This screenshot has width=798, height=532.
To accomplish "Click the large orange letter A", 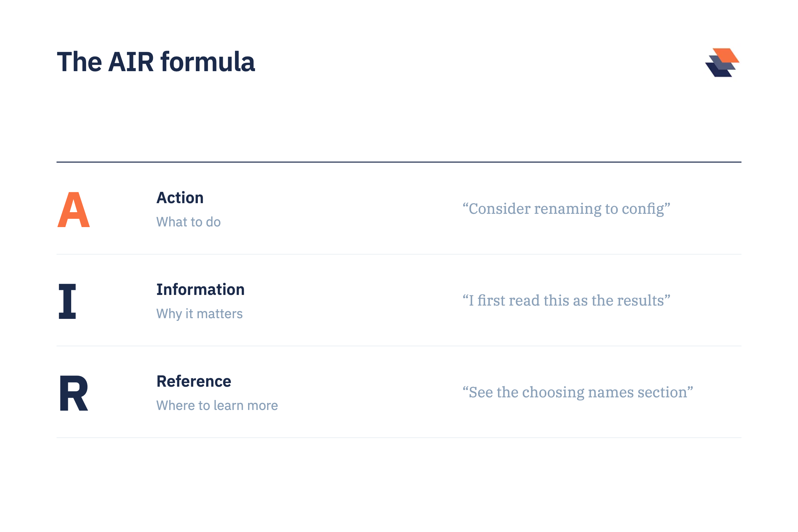I will click(73, 210).
